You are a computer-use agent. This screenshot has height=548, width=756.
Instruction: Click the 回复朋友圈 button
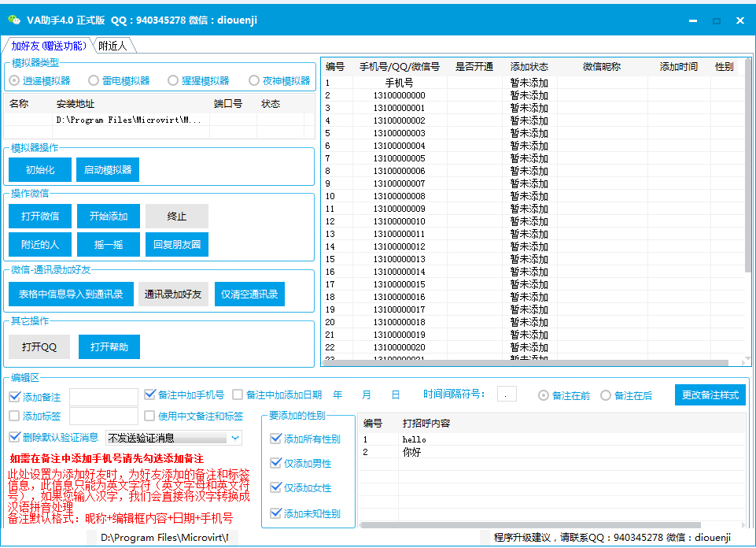coord(177,245)
